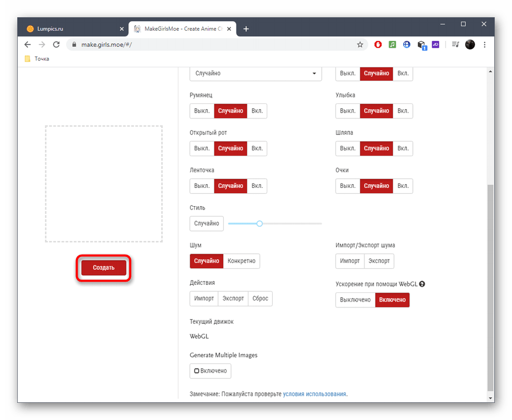Screen dimensions: 512x420
Task: Switch WebGL acceleration to 'Выключено'
Action: [355, 300]
